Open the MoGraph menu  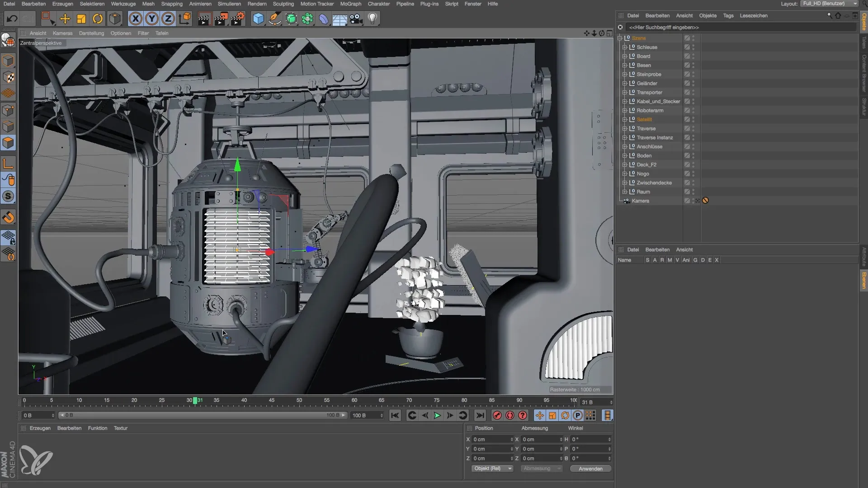point(350,4)
